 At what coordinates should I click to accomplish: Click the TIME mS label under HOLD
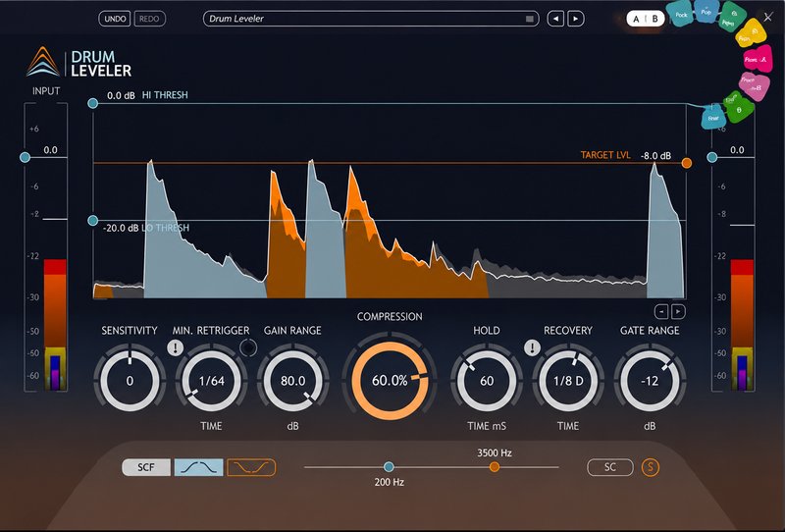point(487,426)
